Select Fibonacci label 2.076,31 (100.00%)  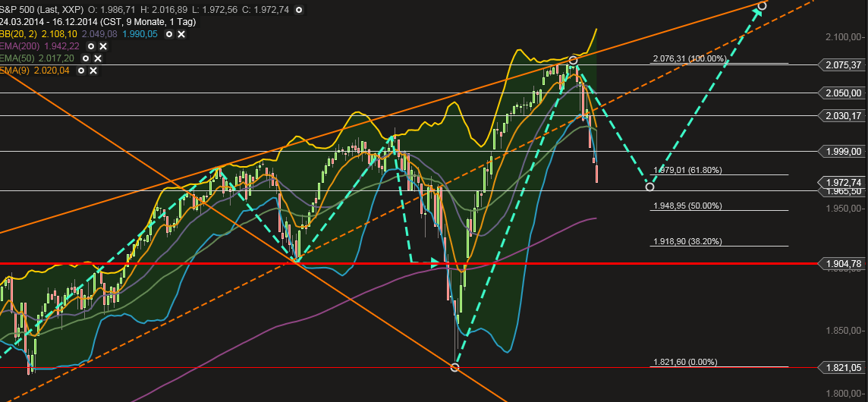689,58
